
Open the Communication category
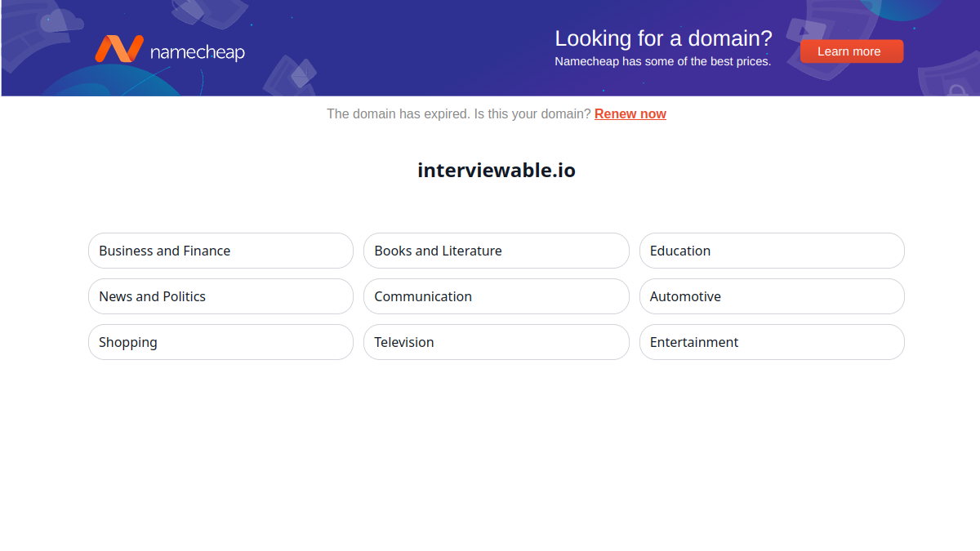click(x=497, y=296)
